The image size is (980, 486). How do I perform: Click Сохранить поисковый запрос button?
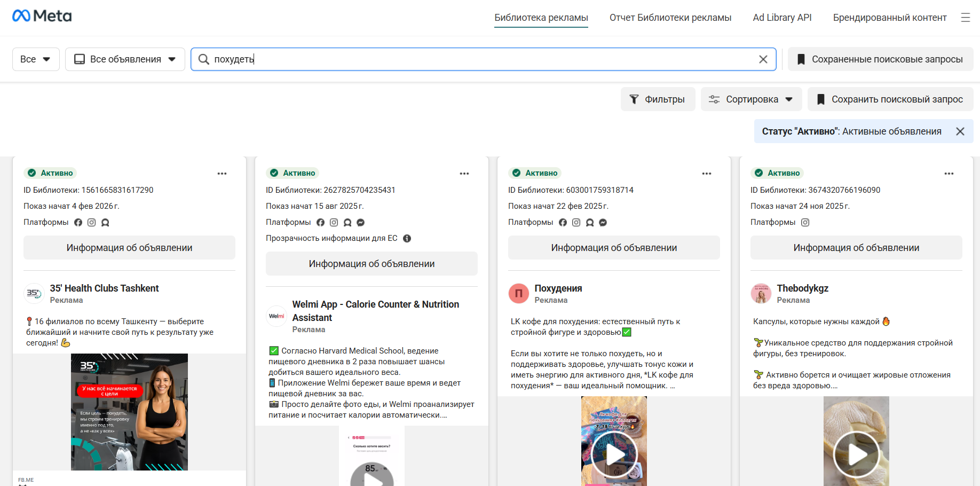tap(890, 99)
